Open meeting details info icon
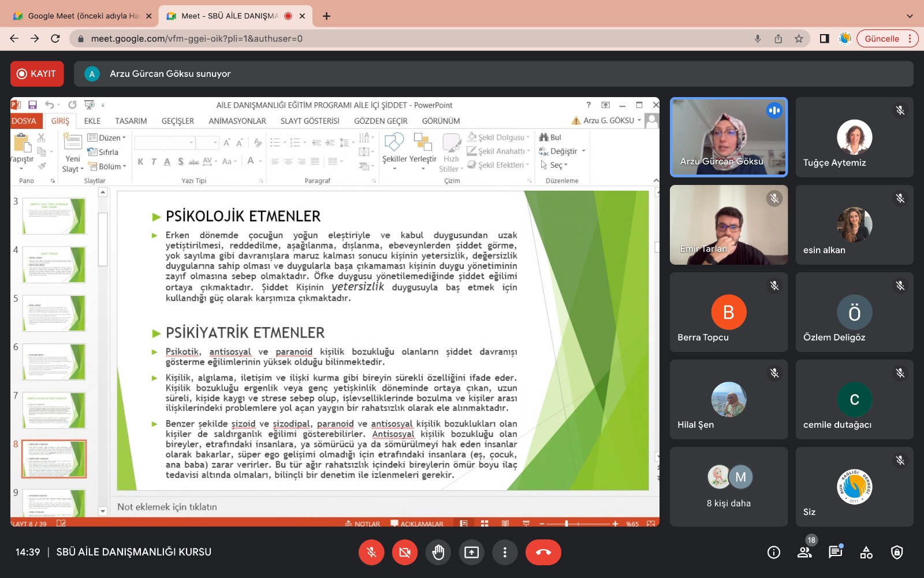The image size is (924, 578). (x=774, y=553)
